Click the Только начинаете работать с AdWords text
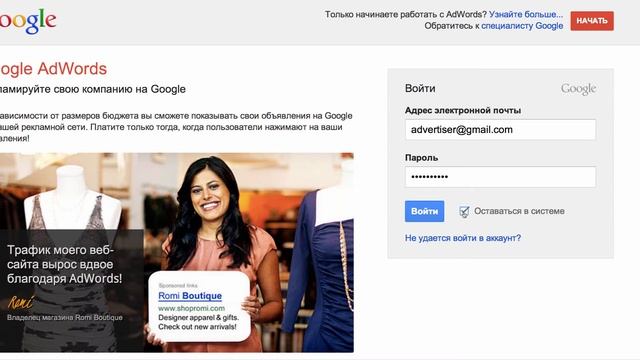The image size is (640, 360). 406,14
